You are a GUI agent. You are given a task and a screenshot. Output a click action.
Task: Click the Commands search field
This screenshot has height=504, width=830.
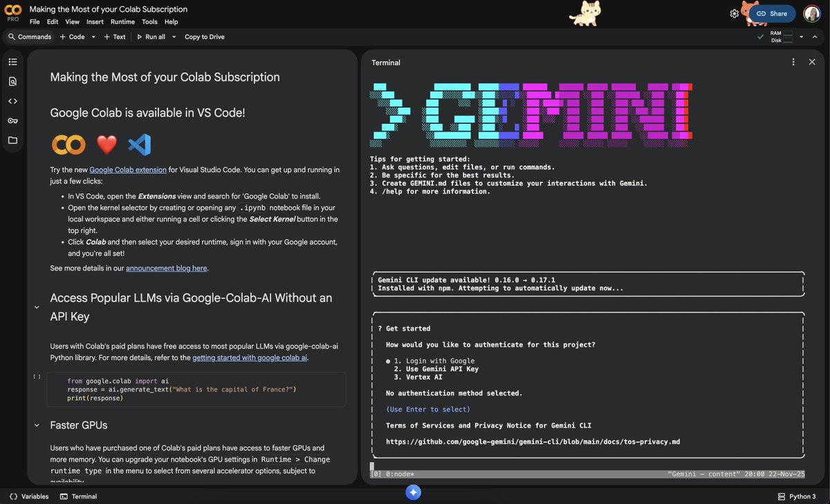29,37
